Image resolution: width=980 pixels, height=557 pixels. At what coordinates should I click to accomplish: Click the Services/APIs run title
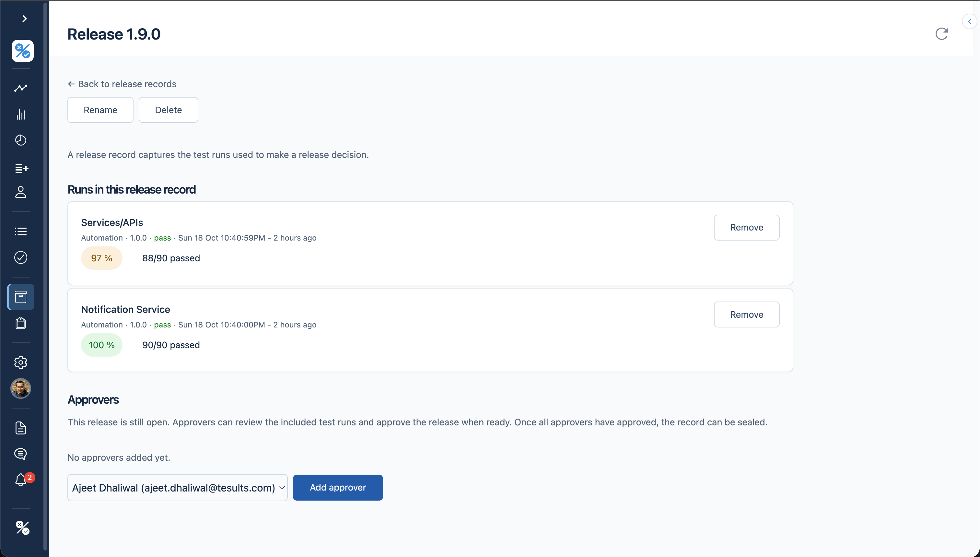(112, 222)
